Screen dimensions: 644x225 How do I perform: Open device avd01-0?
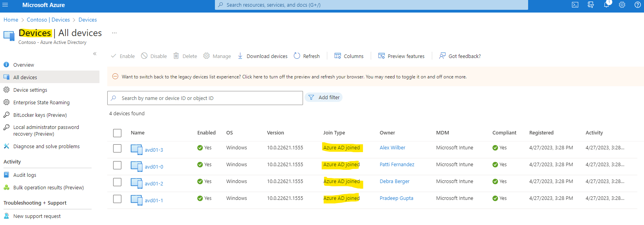point(154,167)
